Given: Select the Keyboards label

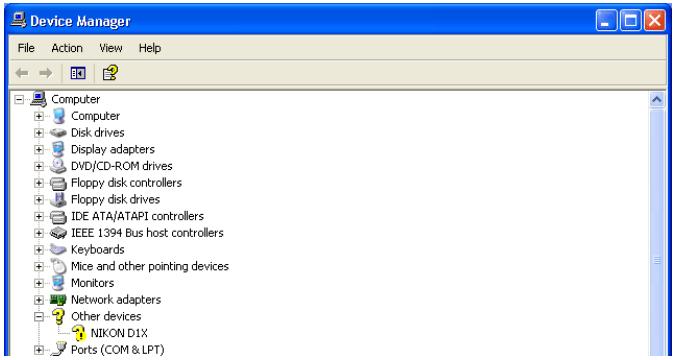Looking at the screenshot, I should pos(97,250).
